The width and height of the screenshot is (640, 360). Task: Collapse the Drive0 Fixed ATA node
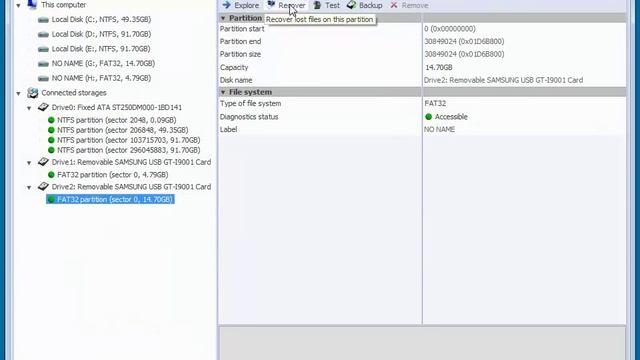pos(29,108)
